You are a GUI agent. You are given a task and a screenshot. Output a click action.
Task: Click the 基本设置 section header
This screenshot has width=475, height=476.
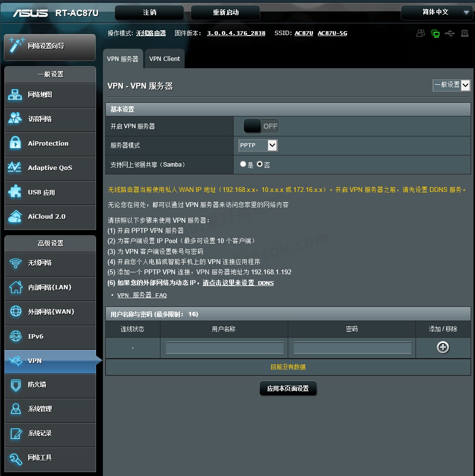coord(288,109)
